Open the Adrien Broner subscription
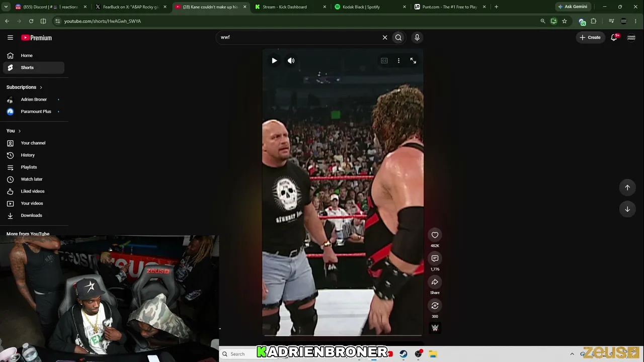This screenshot has width=644, height=362. point(34,100)
